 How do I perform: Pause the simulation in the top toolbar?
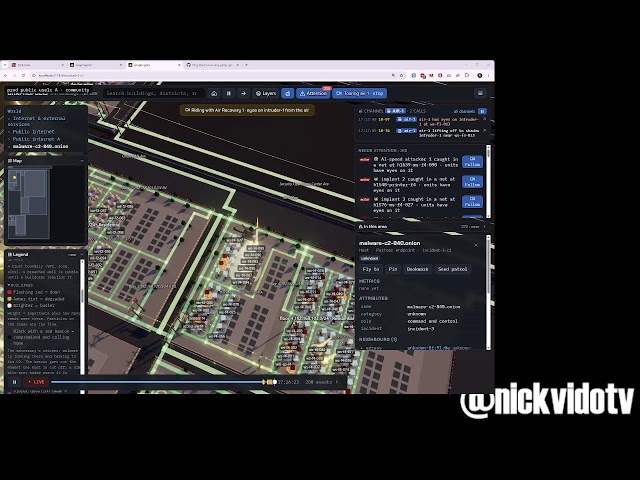click(229, 93)
